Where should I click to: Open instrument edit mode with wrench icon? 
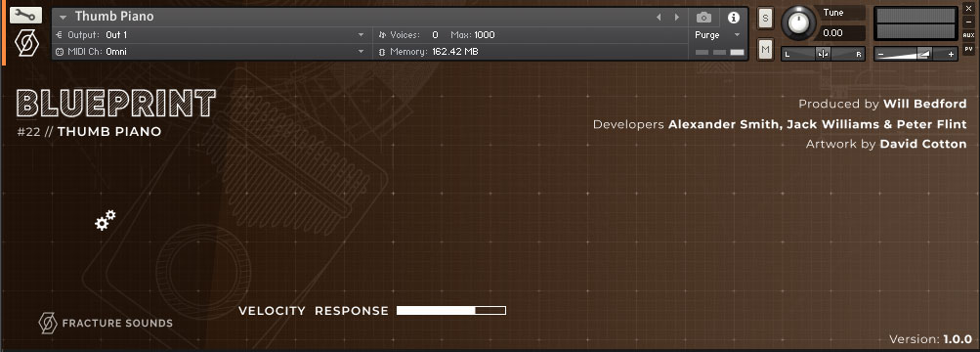tap(26, 15)
